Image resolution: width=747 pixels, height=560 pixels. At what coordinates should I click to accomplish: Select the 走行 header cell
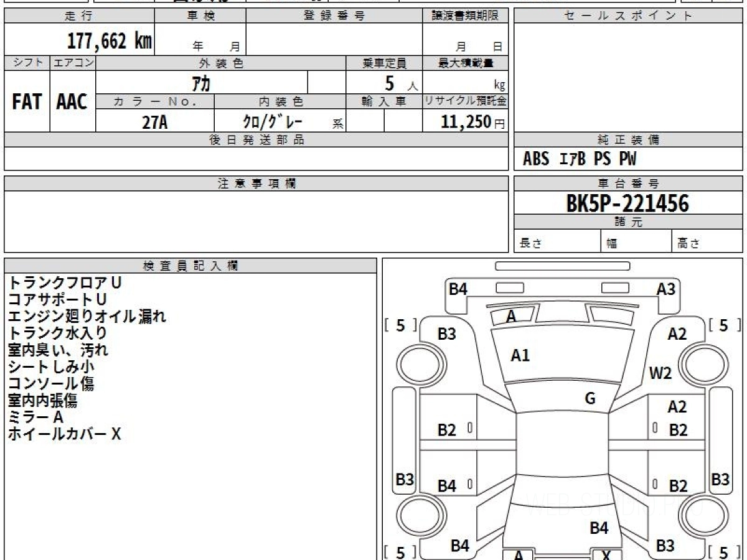(x=79, y=16)
